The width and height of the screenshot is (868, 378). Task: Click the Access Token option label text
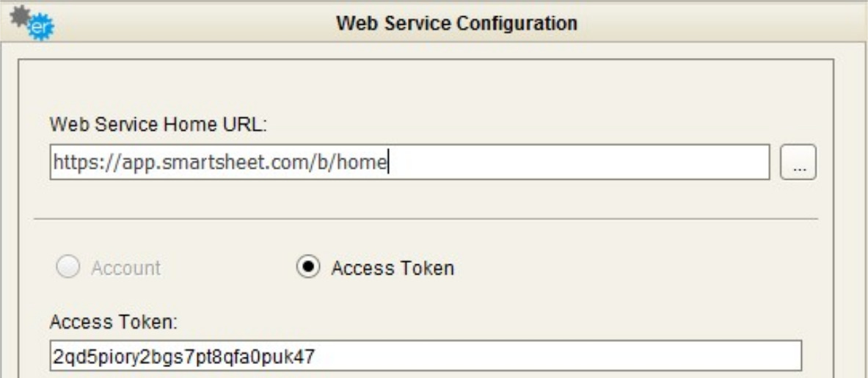coord(393,269)
